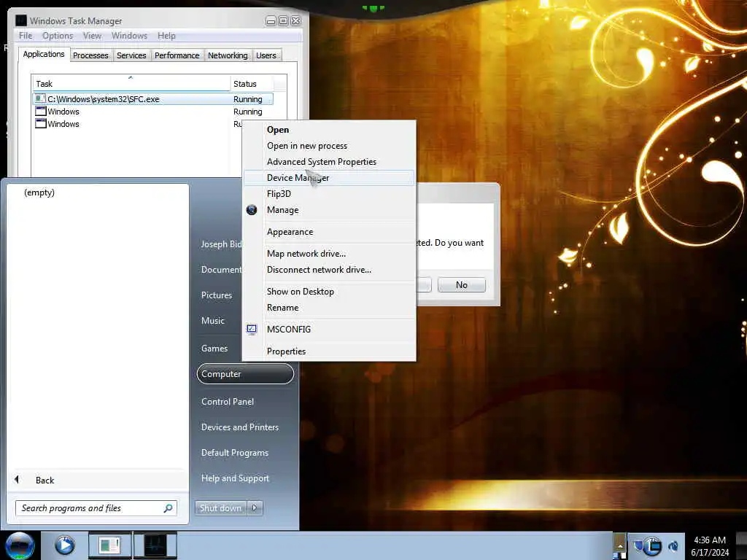Open Help and Support
The image size is (747, 560).
click(x=235, y=478)
